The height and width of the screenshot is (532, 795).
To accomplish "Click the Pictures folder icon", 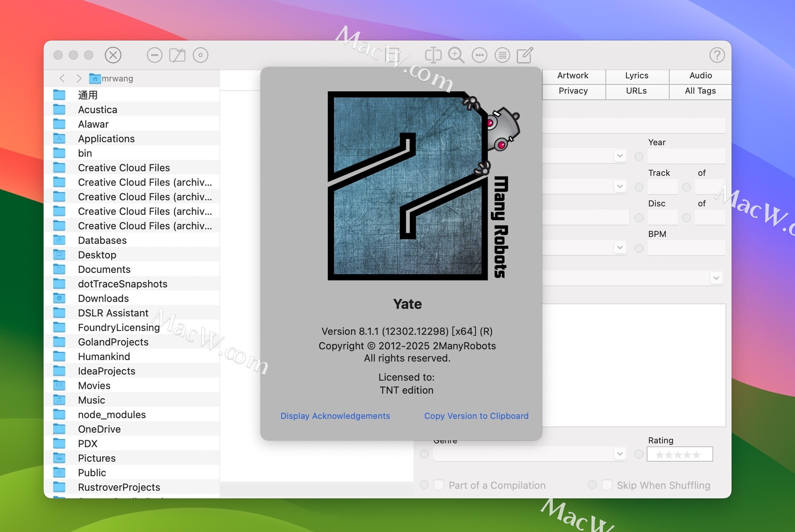I will tap(59, 458).
